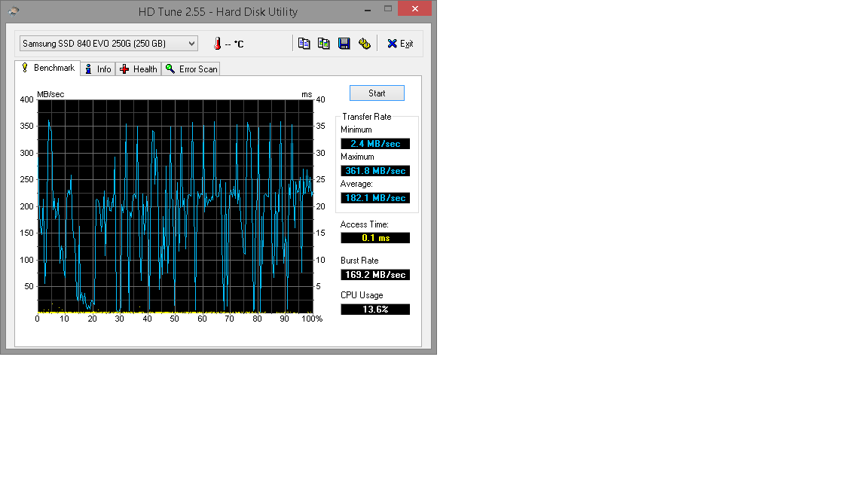
Task: Open the Health tab
Action: pyautogui.click(x=139, y=69)
